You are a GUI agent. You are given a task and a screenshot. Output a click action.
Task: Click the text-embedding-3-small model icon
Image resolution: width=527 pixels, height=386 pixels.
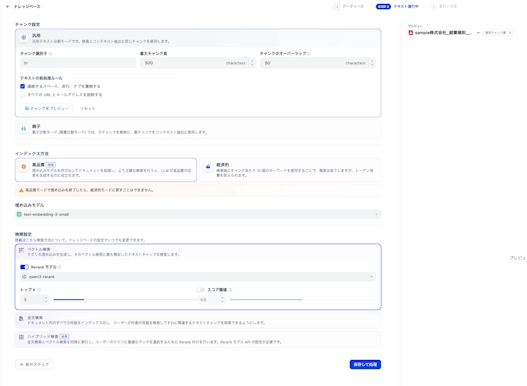click(19, 214)
